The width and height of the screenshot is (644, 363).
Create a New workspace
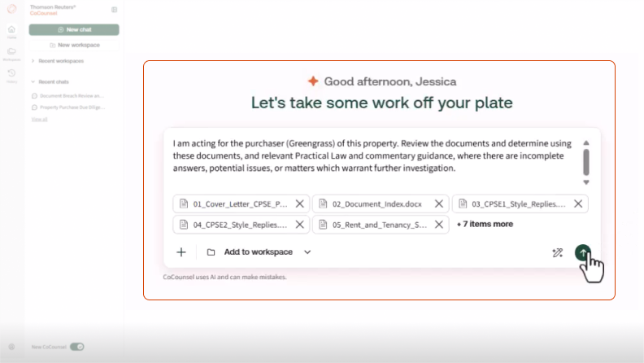tap(74, 45)
